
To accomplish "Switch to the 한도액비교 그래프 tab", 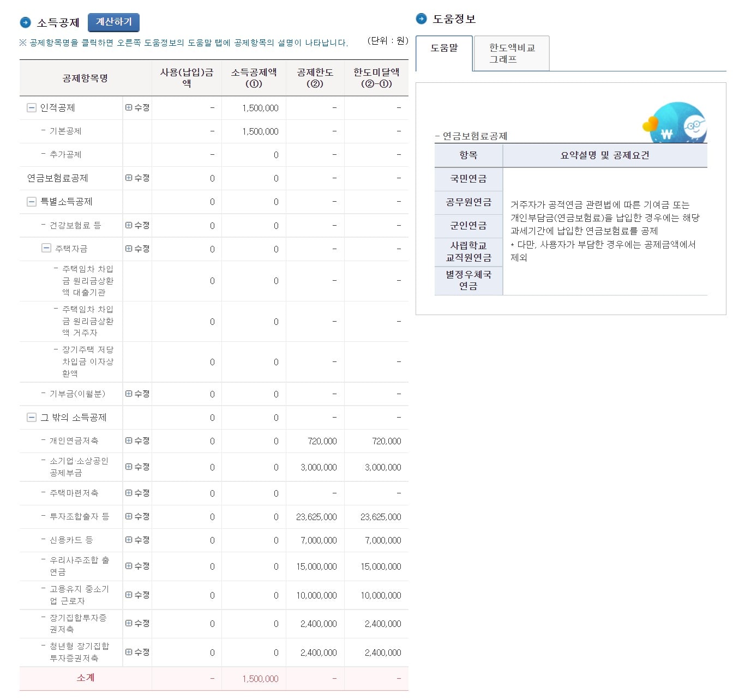I will click(512, 53).
